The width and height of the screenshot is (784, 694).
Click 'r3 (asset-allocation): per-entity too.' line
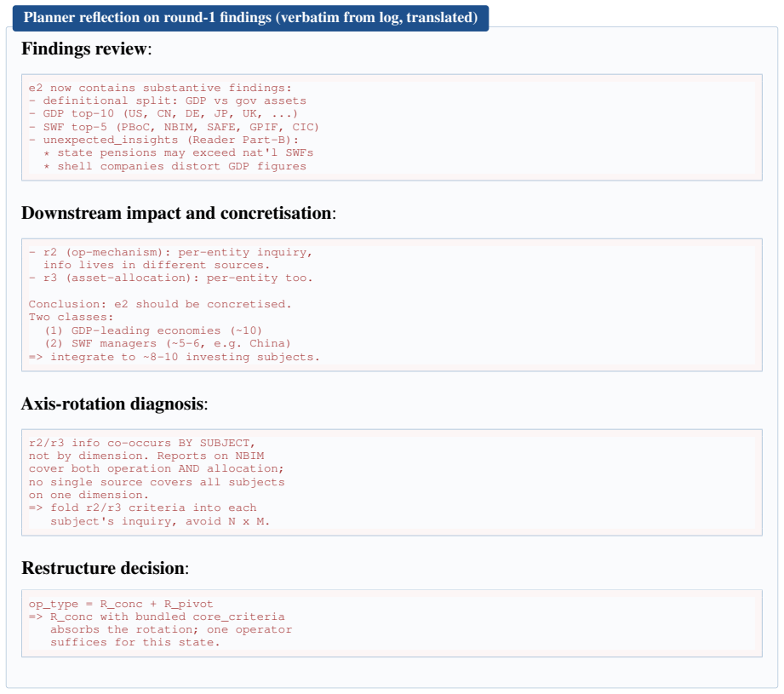click(170, 278)
